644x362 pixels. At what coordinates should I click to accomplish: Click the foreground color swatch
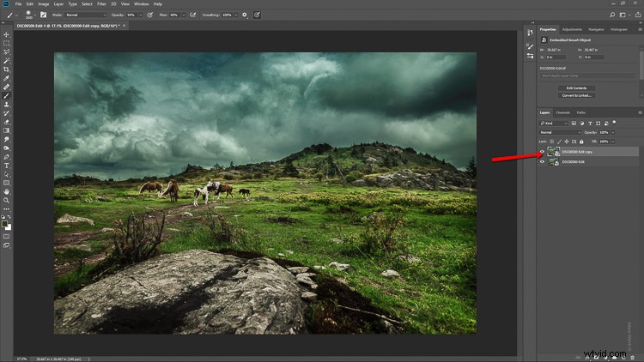click(x=4, y=224)
